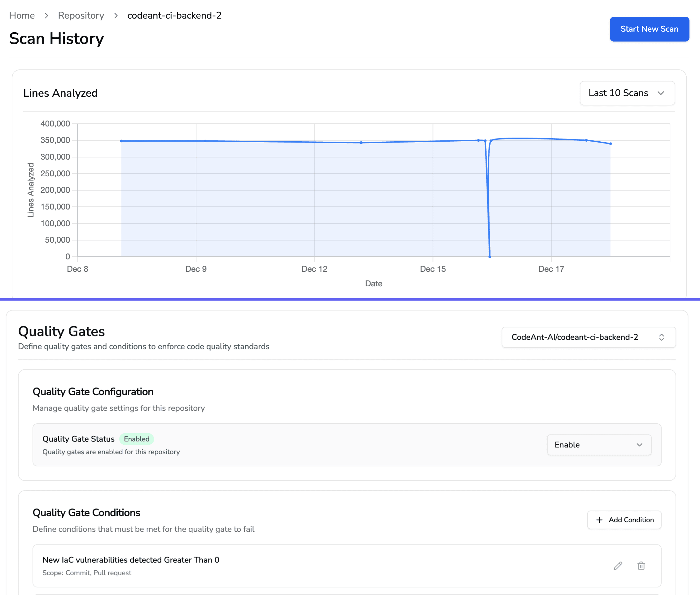Delete the IaC vulnerabilities condition via trash icon

[641, 566]
